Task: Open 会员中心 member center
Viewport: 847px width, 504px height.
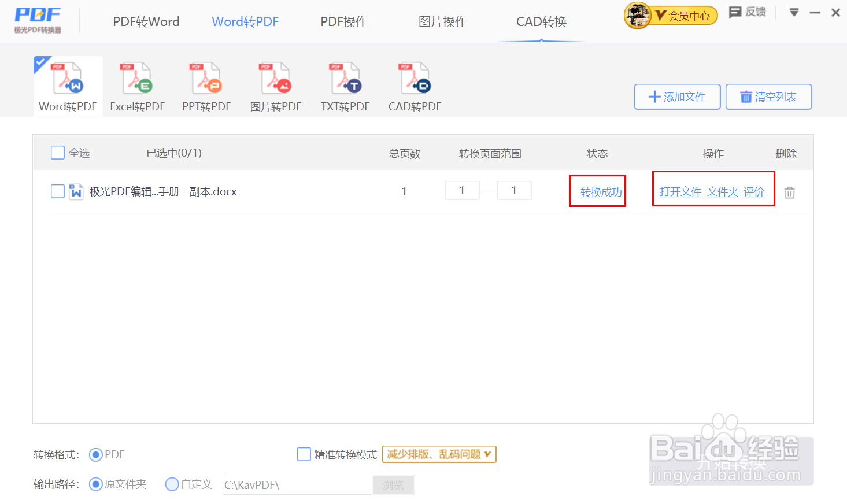Action: 685,16
